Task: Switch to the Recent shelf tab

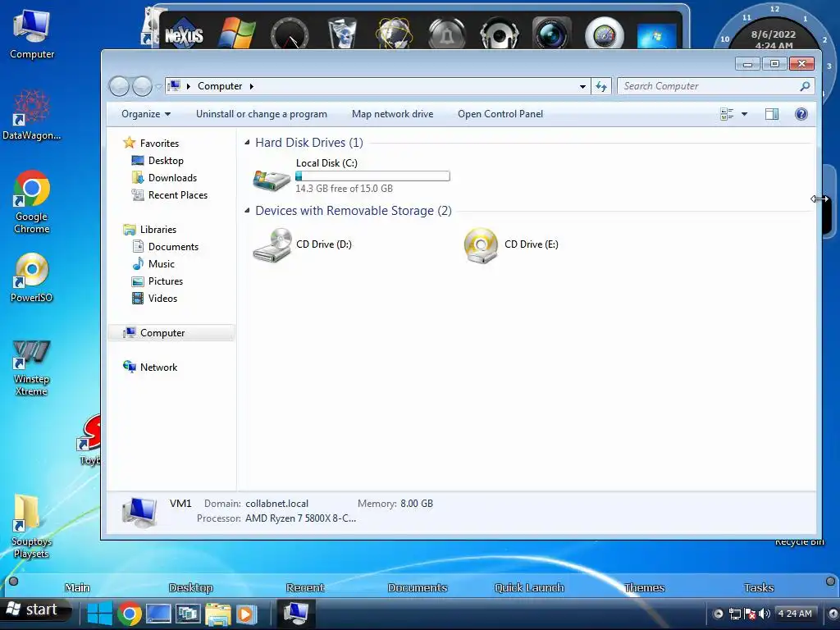Action: [305, 587]
